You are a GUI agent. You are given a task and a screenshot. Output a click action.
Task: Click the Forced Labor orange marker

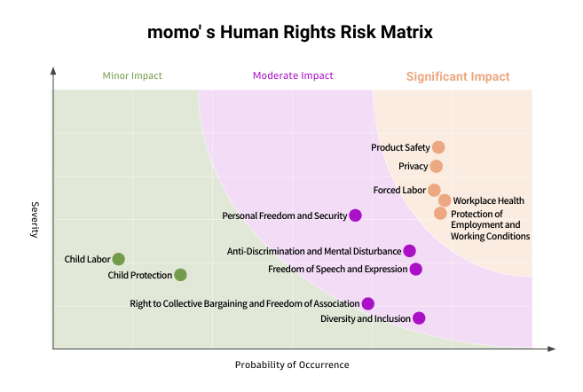tap(434, 190)
